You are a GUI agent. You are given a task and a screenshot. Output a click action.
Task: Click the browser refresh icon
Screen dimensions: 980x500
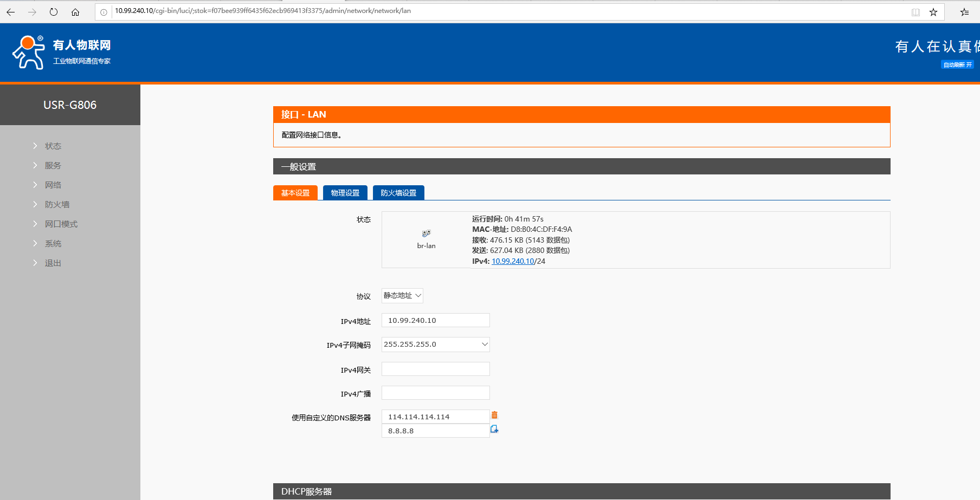click(x=54, y=12)
